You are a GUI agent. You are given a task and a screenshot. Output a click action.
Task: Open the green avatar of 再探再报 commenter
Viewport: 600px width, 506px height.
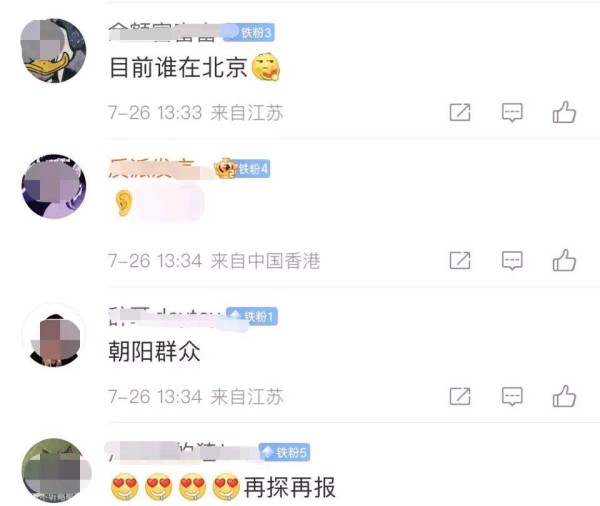pyautogui.click(x=54, y=470)
